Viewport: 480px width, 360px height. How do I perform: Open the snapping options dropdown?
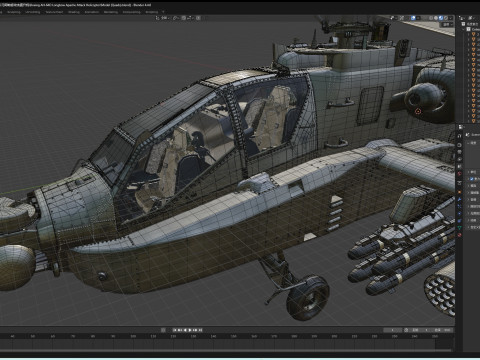click(189, 18)
